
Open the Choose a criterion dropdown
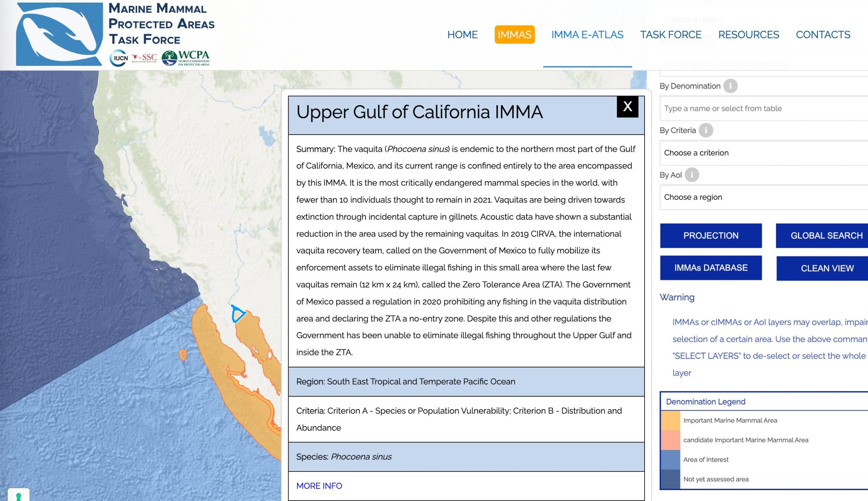pyautogui.click(x=764, y=153)
